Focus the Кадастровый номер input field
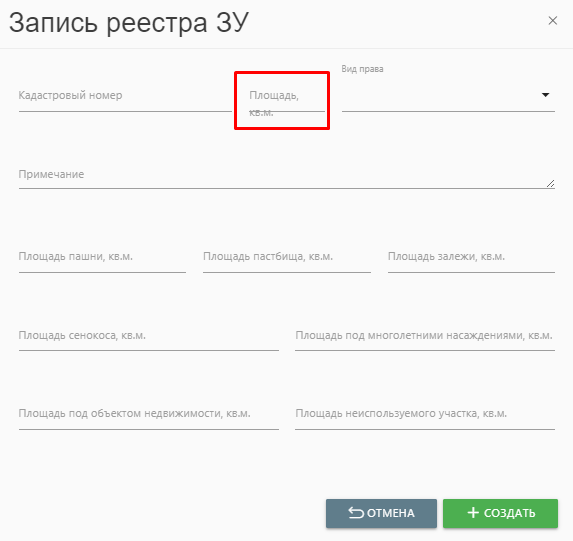The width and height of the screenshot is (573, 541). pos(125,95)
